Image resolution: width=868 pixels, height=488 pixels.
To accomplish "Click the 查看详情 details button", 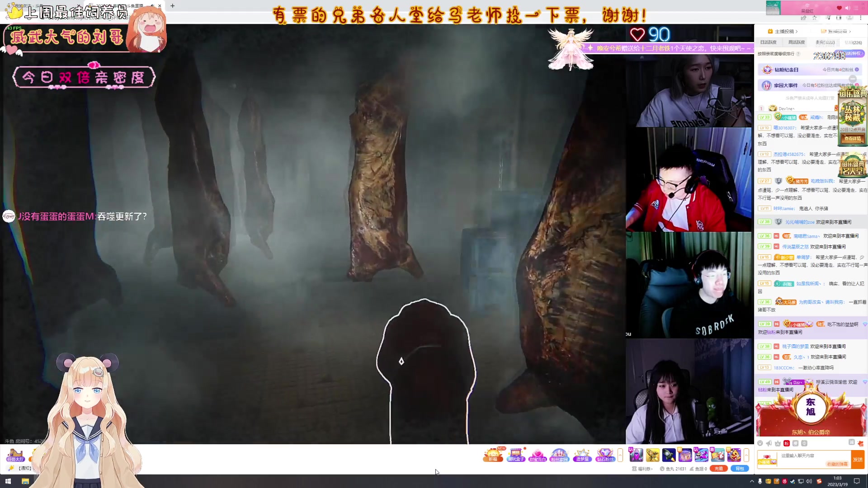I will 852,139.
